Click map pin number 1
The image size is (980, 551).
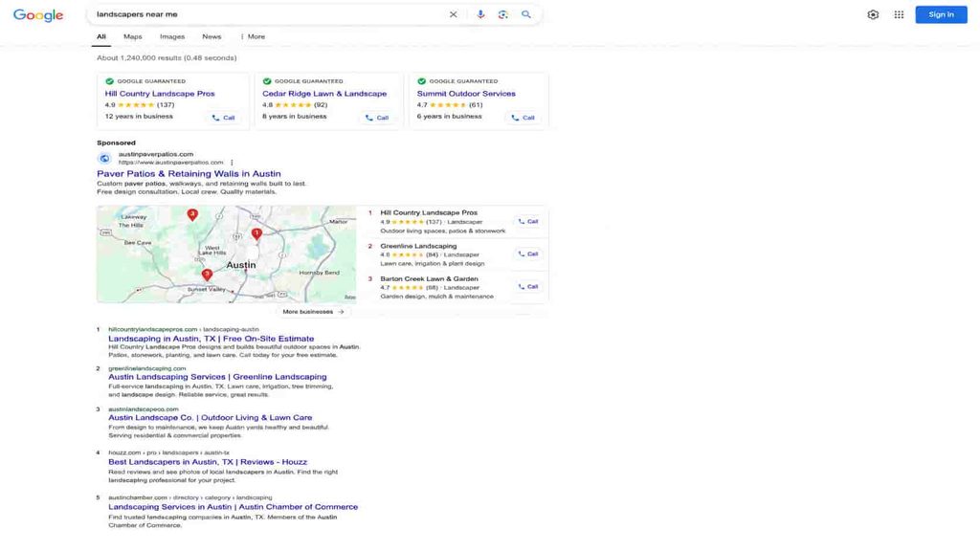coord(256,233)
